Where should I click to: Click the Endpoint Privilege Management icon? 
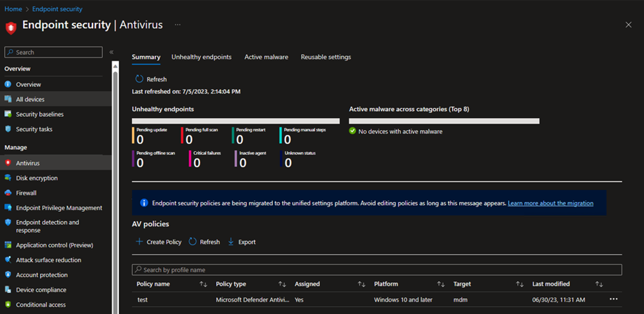(8, 208)
